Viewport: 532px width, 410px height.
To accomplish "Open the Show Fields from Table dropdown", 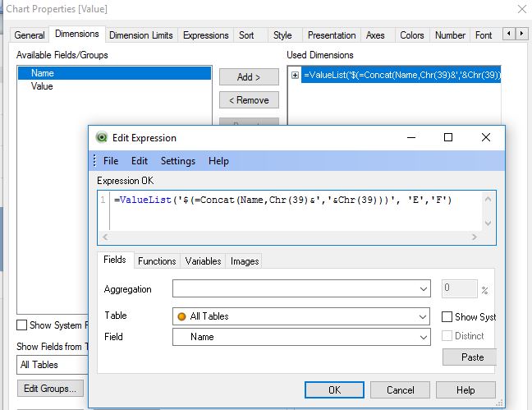I will tap(53, 365).
